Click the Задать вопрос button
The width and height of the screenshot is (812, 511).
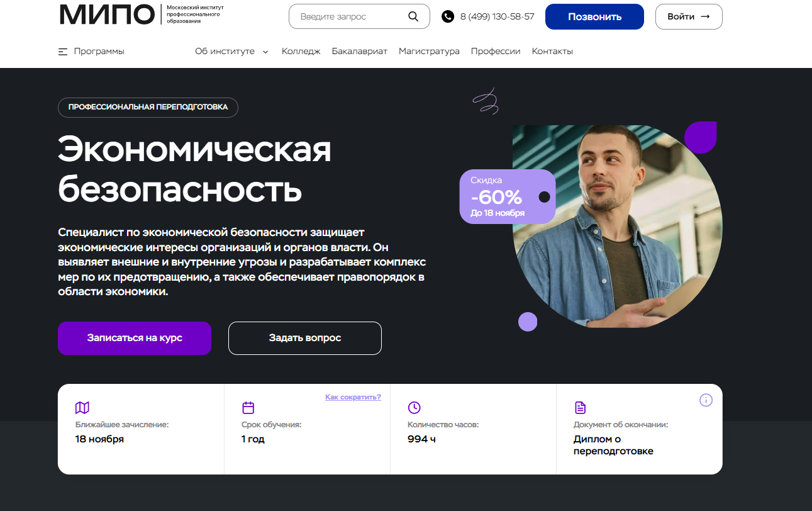pyautogui.click(x=305, y=338)
